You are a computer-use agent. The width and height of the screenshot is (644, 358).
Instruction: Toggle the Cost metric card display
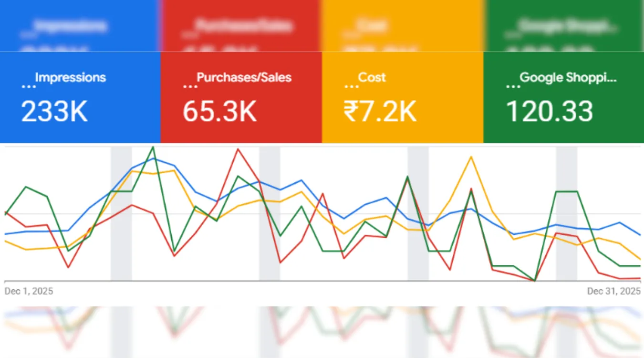[402, 95]
